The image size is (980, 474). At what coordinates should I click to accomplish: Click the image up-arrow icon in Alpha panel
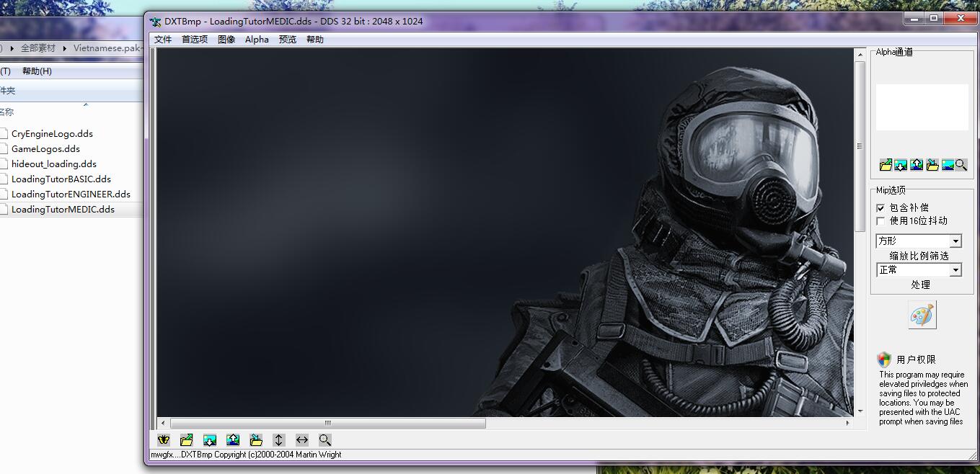(917, 165)
